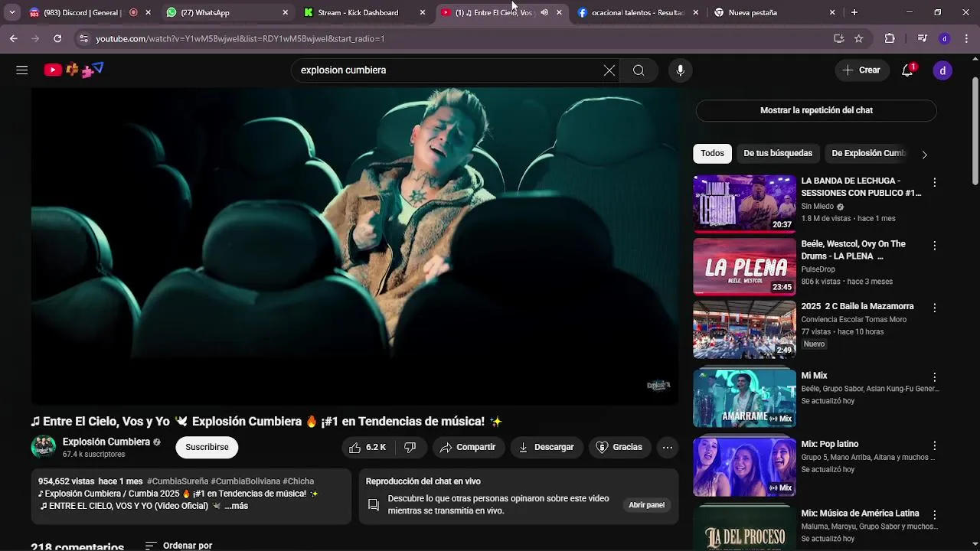Reload the page from the browser toolbar

click(x=57, y=38)
